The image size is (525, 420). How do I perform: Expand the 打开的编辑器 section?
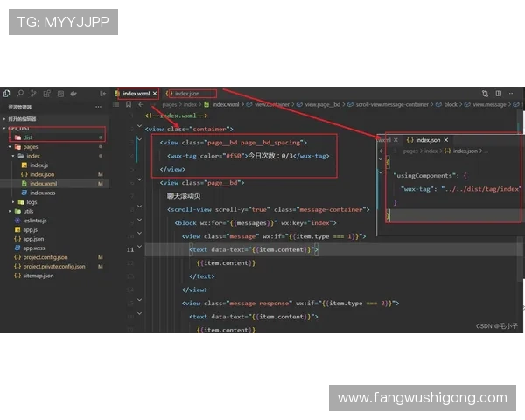tap(26, 118)
